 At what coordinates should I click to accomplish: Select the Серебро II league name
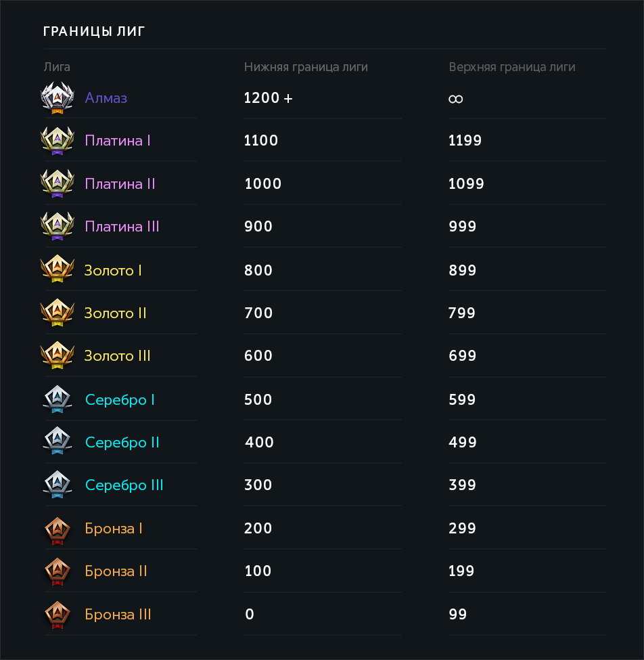point(122,443)
